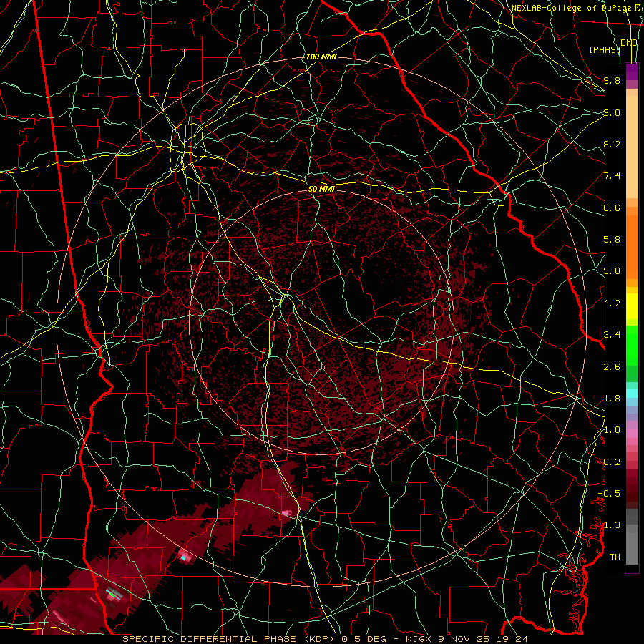Pick the pale orange band of color bar
644x644 pixels.
point(632,147)
